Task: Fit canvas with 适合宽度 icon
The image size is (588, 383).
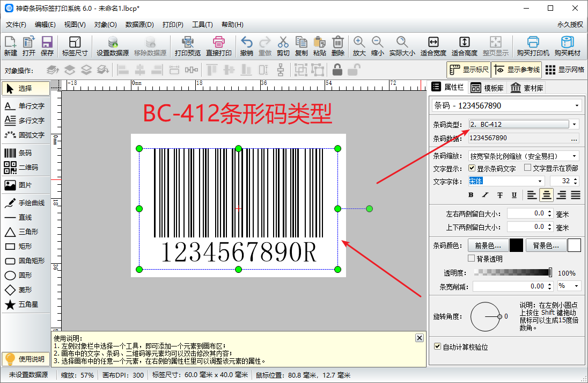Action: tap(433, 46)
